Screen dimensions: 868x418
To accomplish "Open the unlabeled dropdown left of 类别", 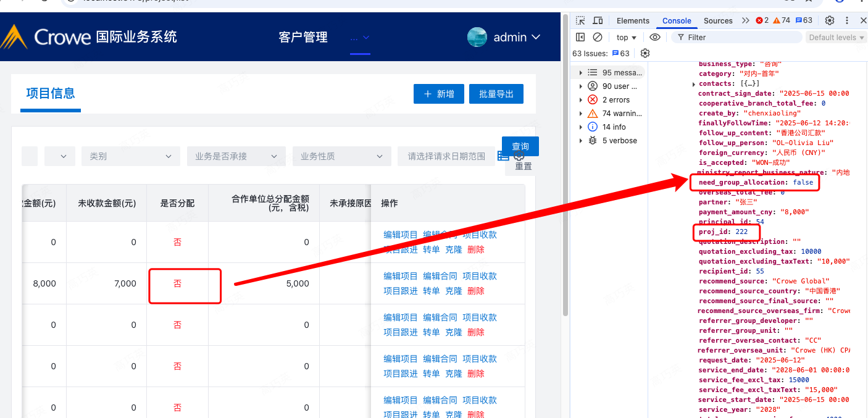I will pyautogui.click(x=60, y=156).
